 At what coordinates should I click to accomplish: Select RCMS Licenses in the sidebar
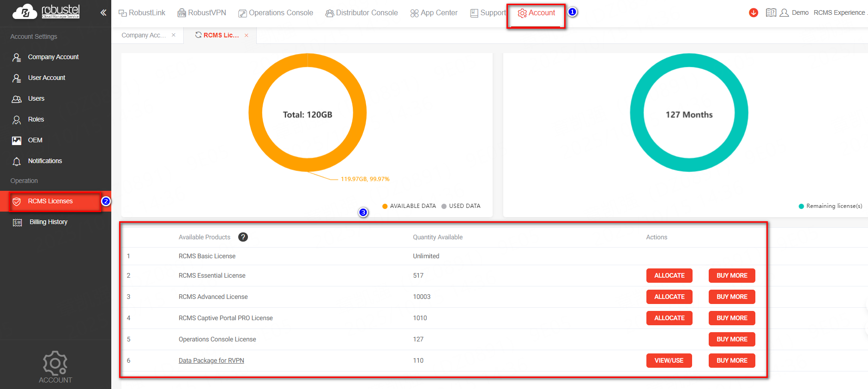tap(55, 201)
